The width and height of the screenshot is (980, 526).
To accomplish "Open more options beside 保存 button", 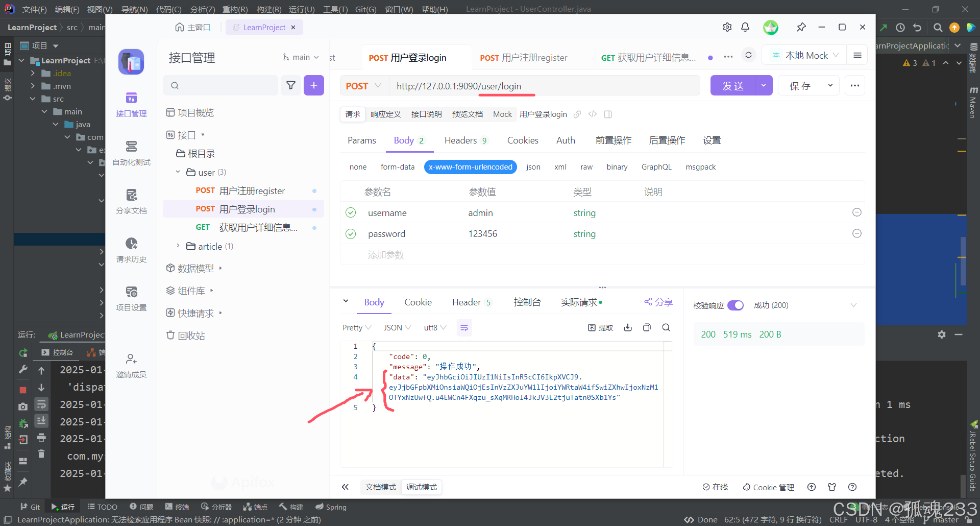I will 855,85.
